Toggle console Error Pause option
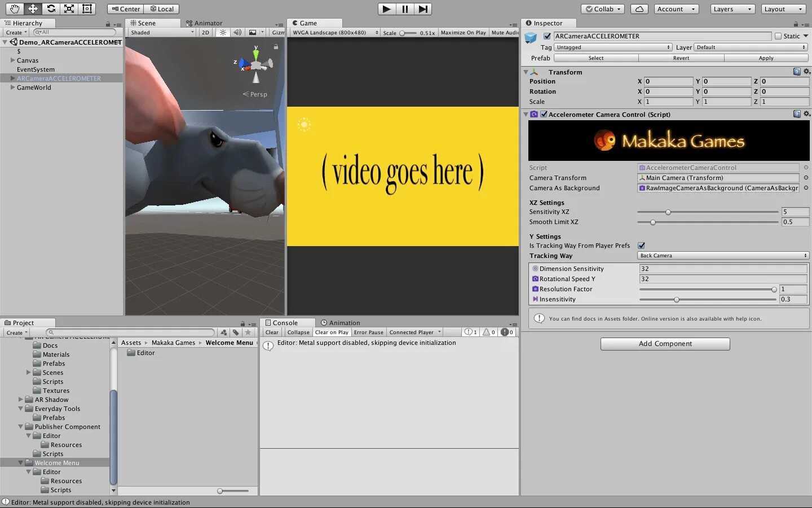The image size is (812, 508). [369, 332]
